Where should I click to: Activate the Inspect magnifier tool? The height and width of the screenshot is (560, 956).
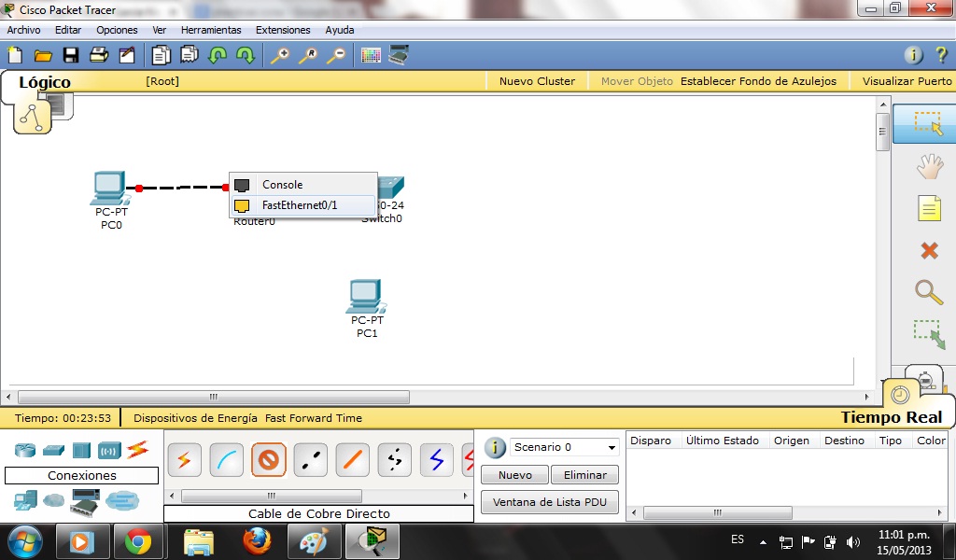[x=929, y=292]
